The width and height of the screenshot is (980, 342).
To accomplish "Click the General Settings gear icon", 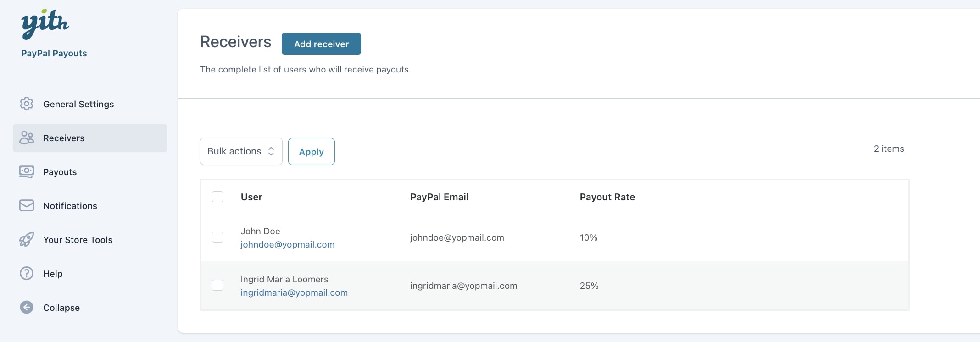I will point(27,104).
